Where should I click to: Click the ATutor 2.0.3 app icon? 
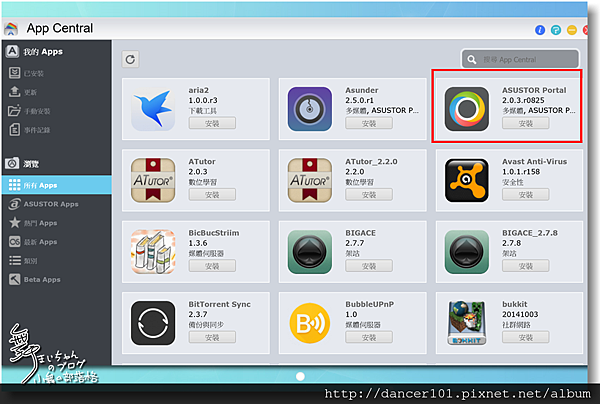[153, 180]
